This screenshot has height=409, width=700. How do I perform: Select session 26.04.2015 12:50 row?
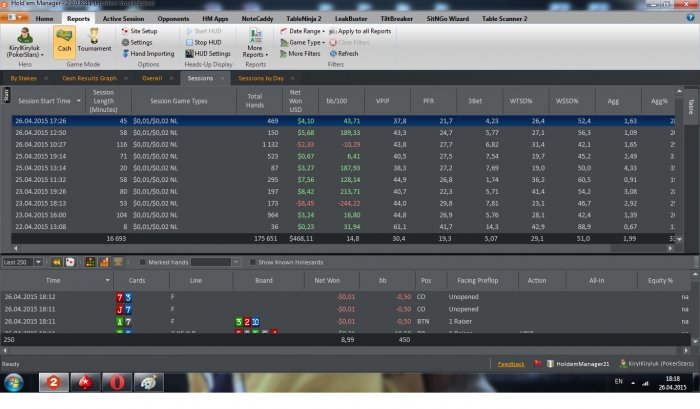343,133
